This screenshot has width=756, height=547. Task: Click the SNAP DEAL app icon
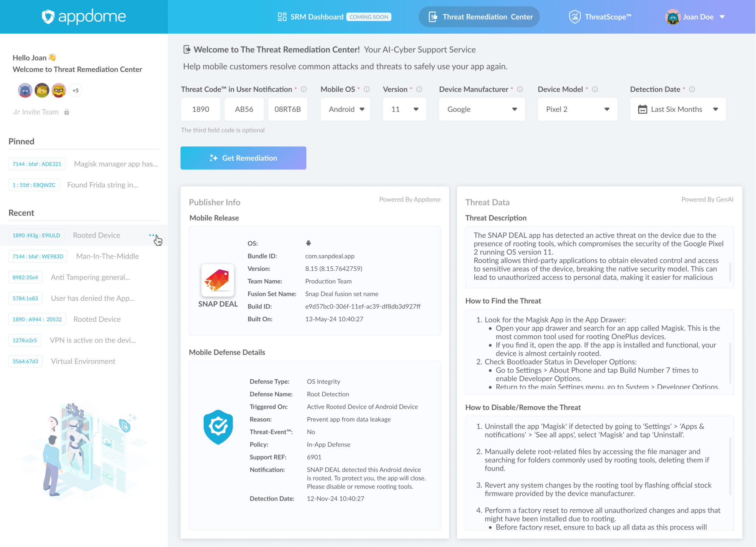218,280
